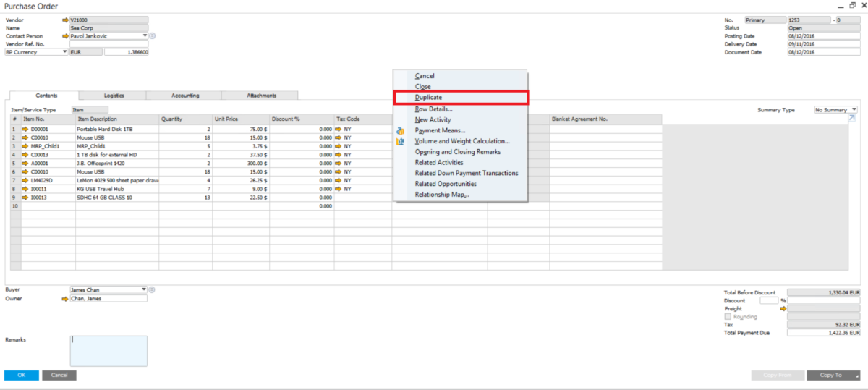
Task: Click the Volume and Weight Calculation icon
Action: (400, 141)
